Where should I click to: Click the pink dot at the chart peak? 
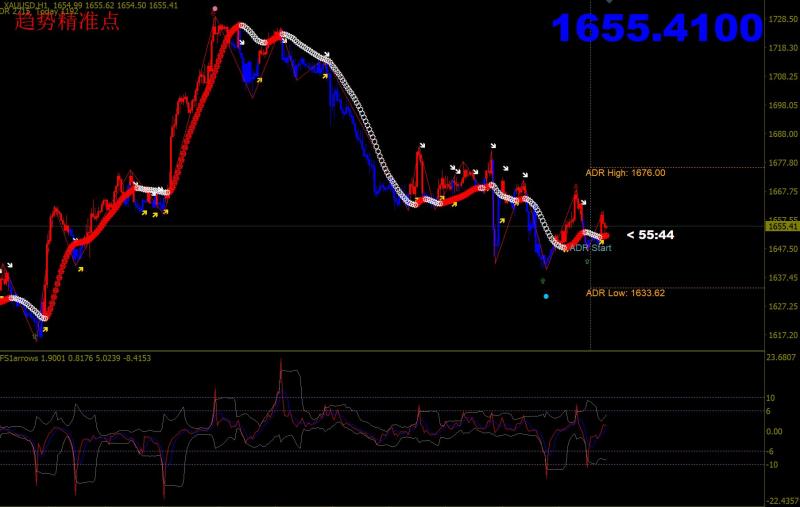pyautogui.click(x=214, y=9)
